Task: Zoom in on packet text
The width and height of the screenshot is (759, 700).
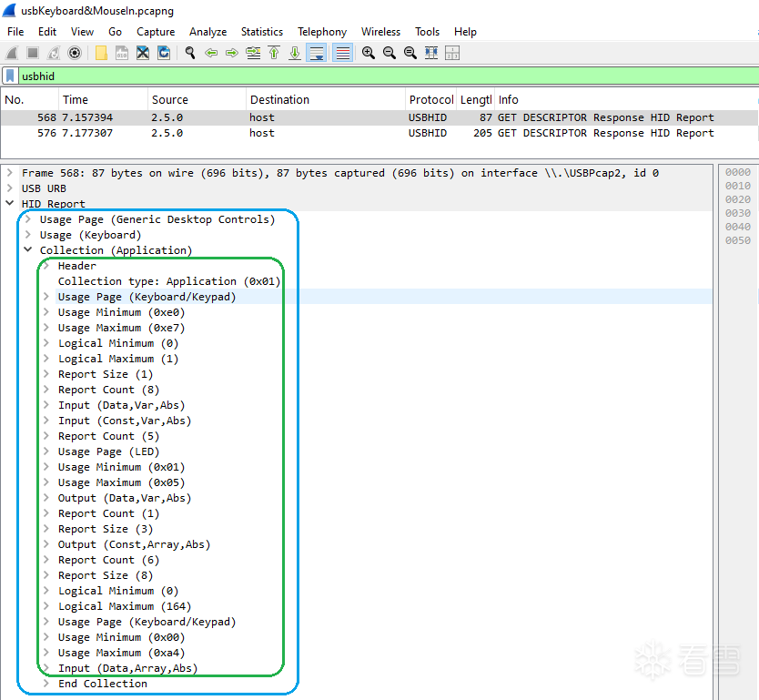Action: pos(368,53)
